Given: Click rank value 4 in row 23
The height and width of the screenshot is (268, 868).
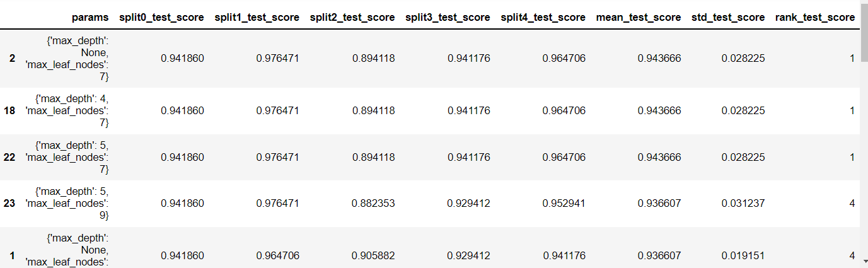Looking at the screenshot, I should click(852, 204).
